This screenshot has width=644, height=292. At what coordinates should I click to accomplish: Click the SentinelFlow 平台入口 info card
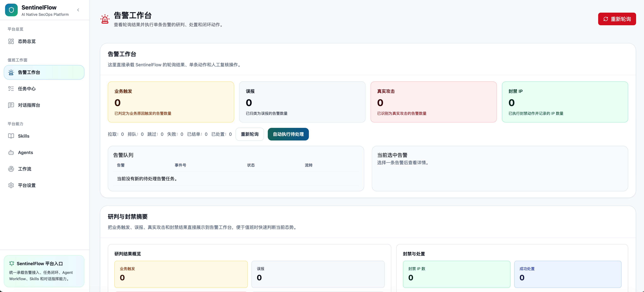click(44, 271)
